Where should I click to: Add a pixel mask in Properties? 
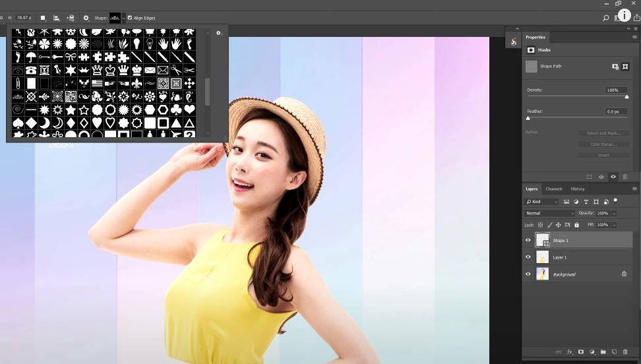tap(615, 67)
